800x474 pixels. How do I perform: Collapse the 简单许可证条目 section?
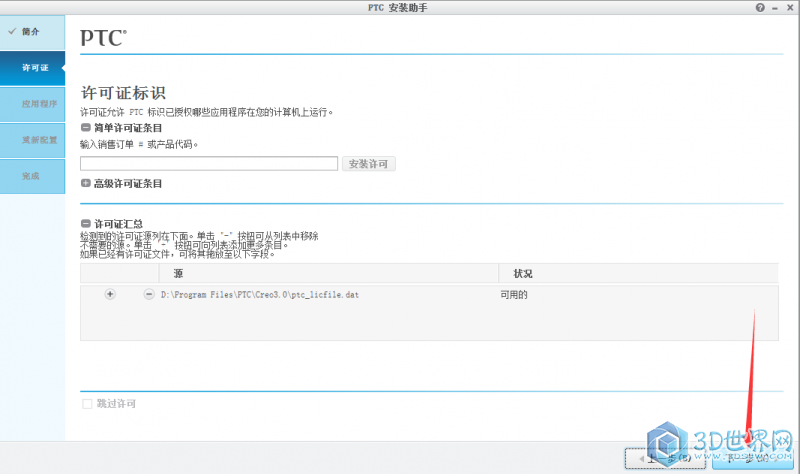[x=86, y=128]
